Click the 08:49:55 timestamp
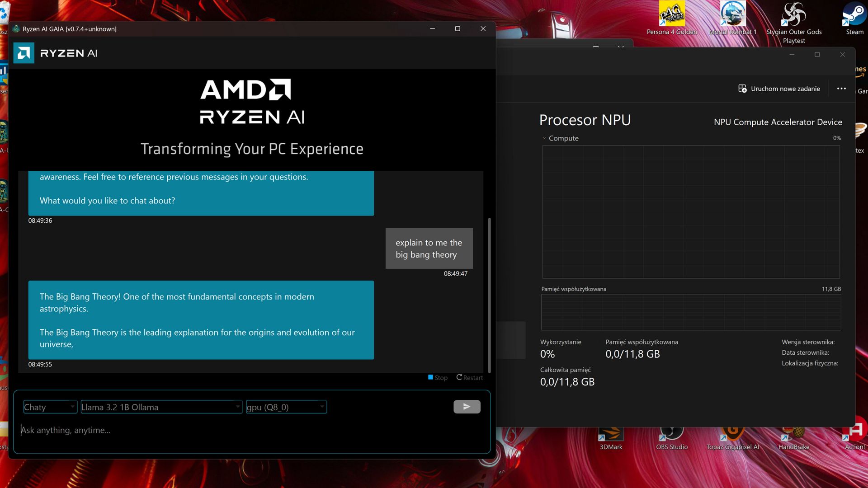The height and width of the screenshot is (488, 868). click(40, 364)
